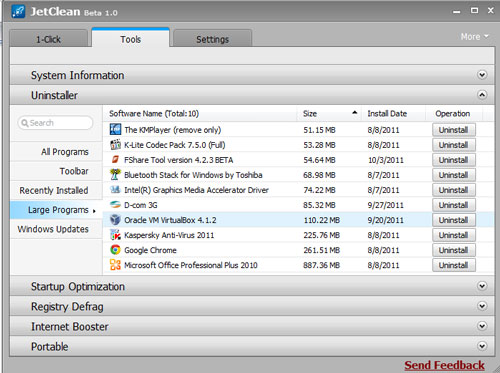Select Large Programs category
500x373 pixels.
click(x=56, y=210)
